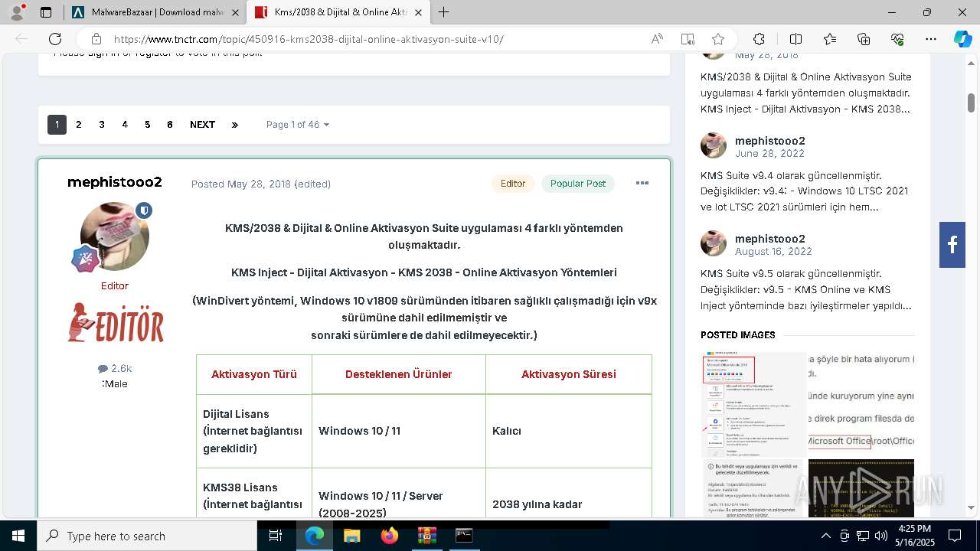980x551 pixels.
Task: Go to forum page 6
Action: click(169, 125)
